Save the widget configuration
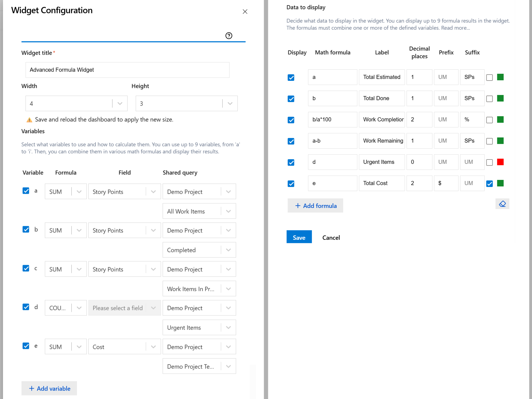 [x=299, y=237]
